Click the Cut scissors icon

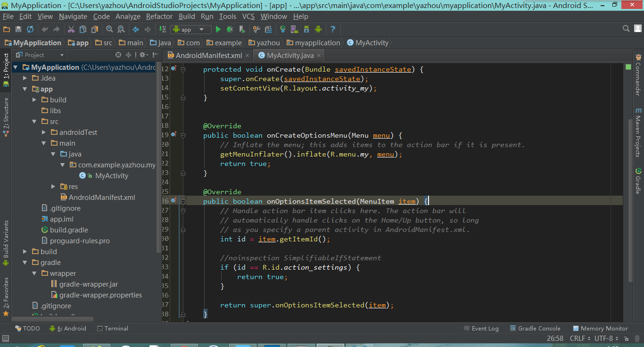[71, 29]
